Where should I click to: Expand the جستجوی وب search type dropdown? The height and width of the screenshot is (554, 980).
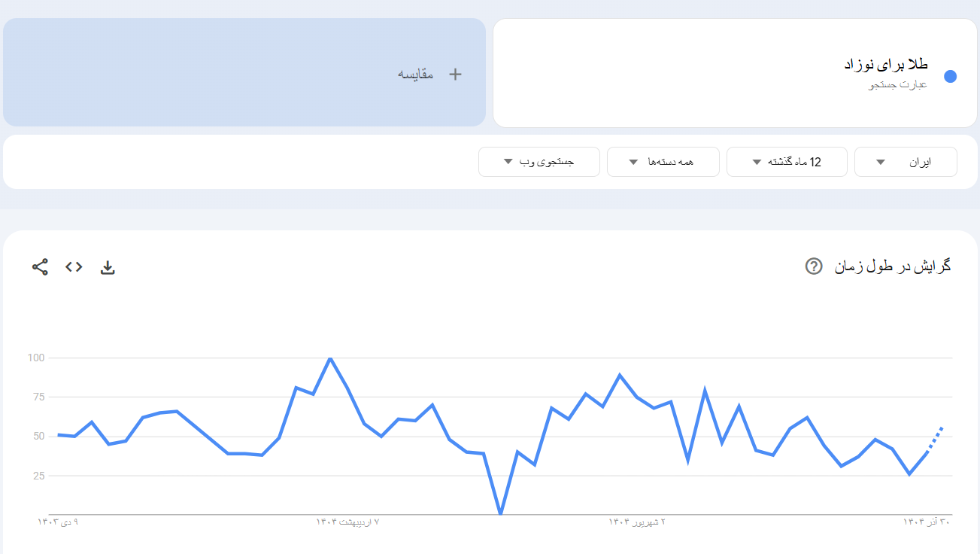click(x=539, y=162)
